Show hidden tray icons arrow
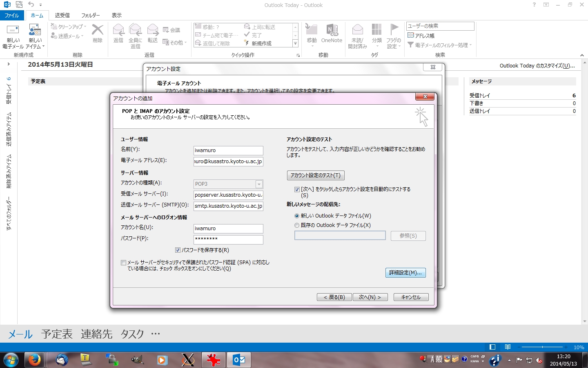The width and height of the screenshot is (588, 368). 509,360
